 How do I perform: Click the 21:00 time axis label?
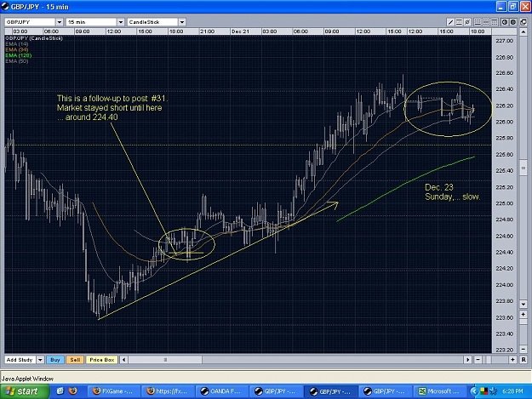click(x=208, y=31)
